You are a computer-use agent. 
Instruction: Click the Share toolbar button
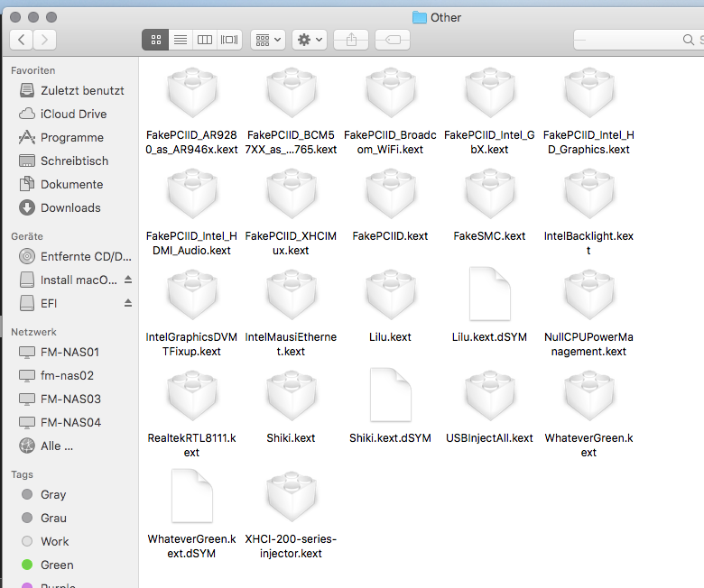[351, 40]
